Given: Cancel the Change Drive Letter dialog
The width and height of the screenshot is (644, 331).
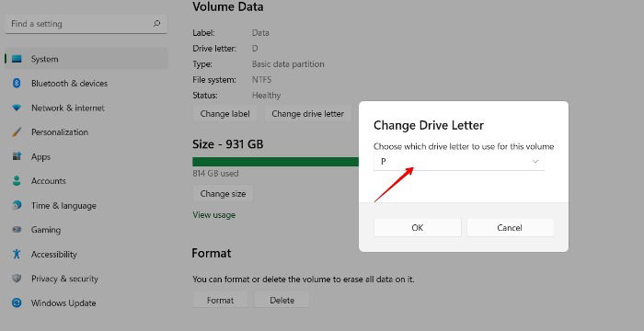Looking at the screenshot, I should pyautogui.click(x=510, y=228).
